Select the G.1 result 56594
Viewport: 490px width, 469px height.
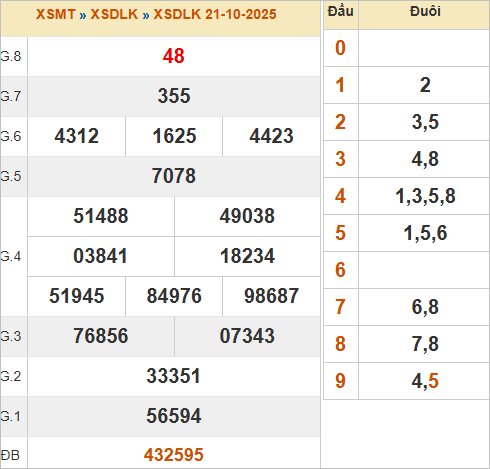click(x=174, y=416)
